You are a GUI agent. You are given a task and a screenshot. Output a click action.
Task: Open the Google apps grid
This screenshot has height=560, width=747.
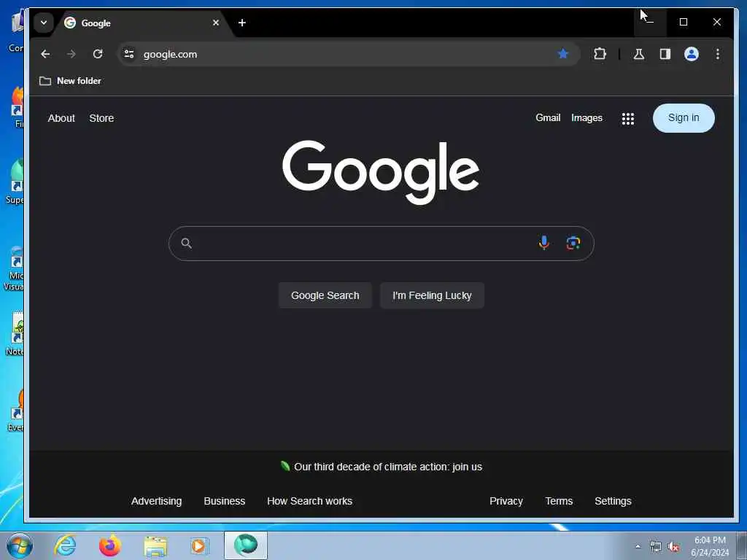(x=628, y=119)
